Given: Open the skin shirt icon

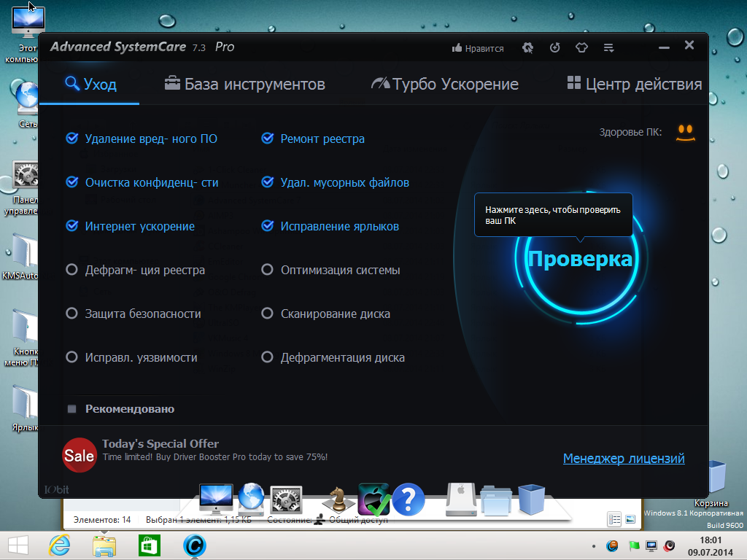Looking at the screenshot, I should click(x=581, y=47).
